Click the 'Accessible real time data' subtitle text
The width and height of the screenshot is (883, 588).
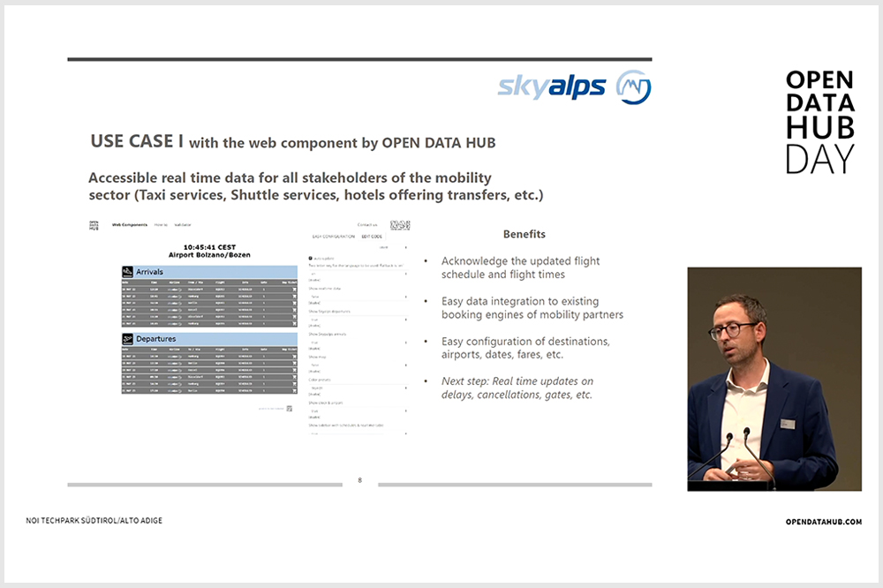(x=316, y=186)
